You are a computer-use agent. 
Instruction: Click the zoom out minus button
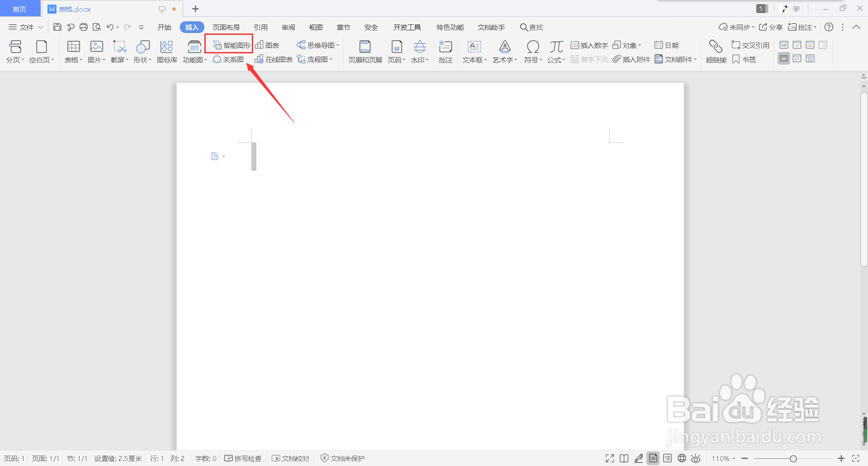(x=745, y=458)
